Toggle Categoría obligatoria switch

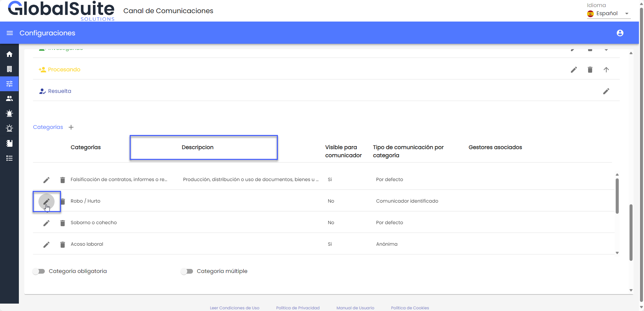click(x=39, y=271)
